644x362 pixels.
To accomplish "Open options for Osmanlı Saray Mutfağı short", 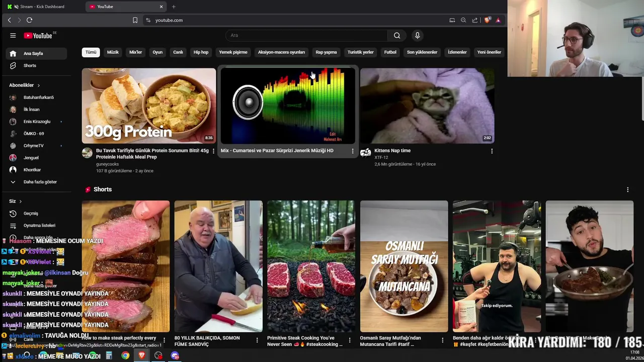I will 442,340.
